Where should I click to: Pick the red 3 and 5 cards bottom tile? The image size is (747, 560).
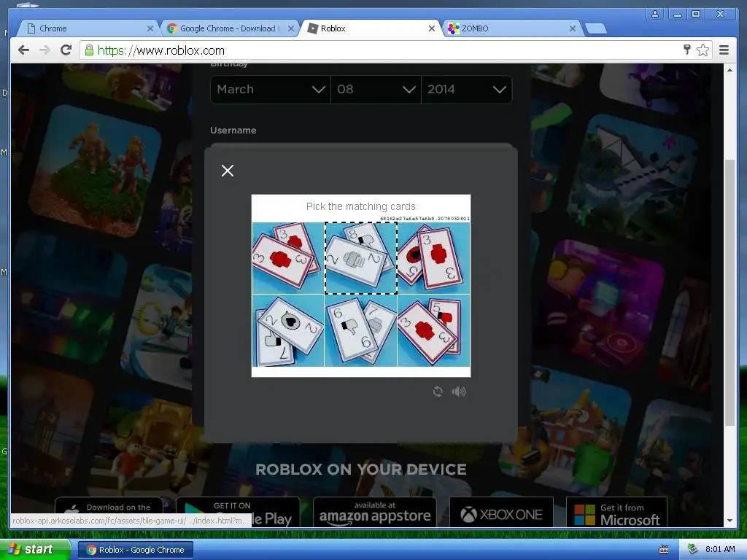click(433, 331)
